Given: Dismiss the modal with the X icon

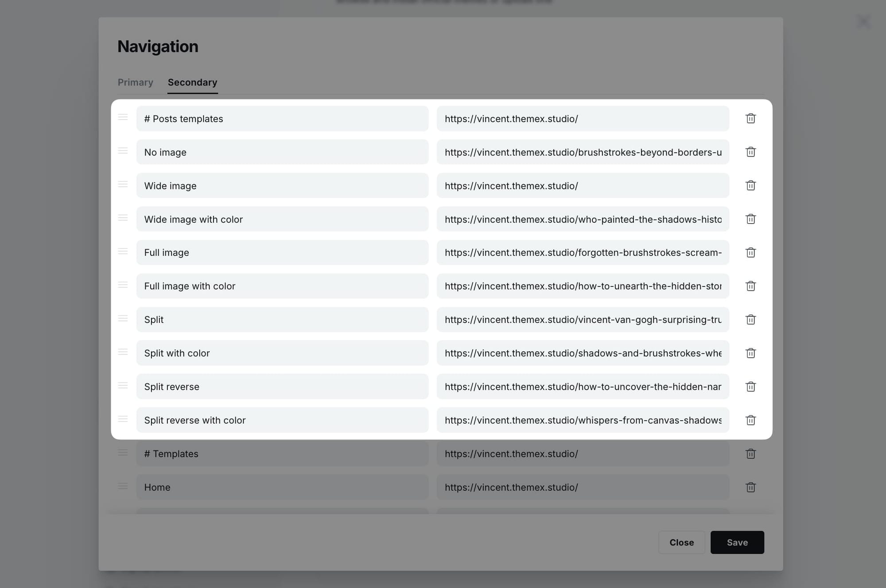Looking at the screenshot, I should click(863, 21).
